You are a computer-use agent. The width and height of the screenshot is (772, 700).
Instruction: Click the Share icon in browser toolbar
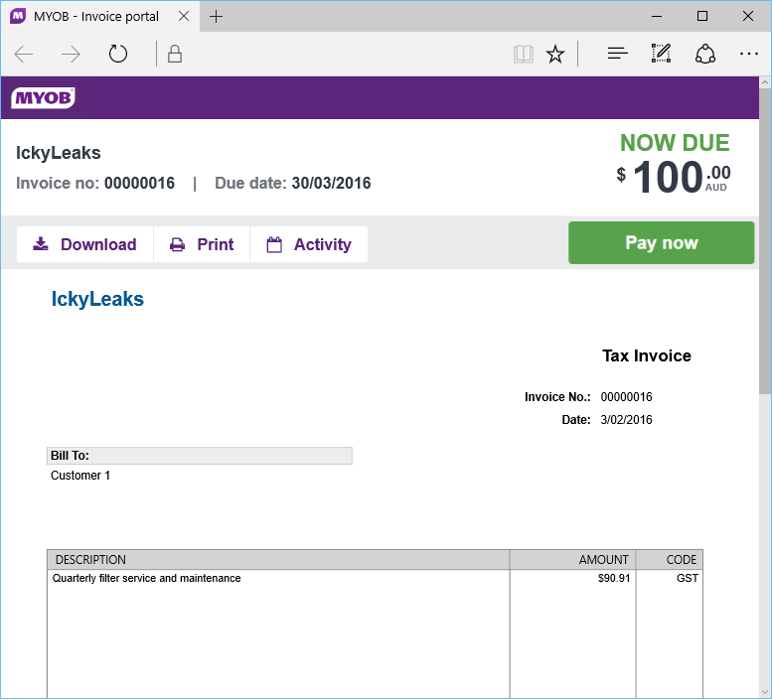705,54
